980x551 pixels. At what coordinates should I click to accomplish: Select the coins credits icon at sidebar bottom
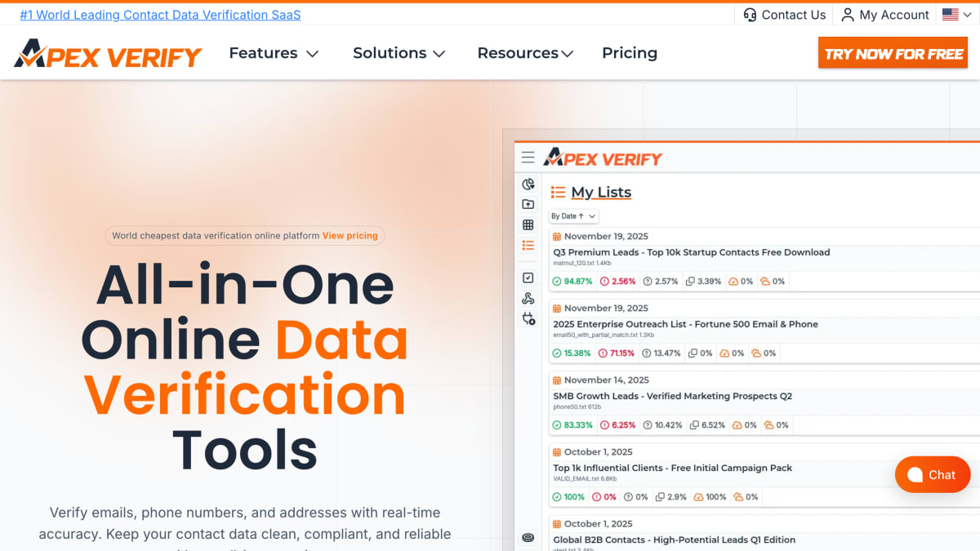pos(528,537)
